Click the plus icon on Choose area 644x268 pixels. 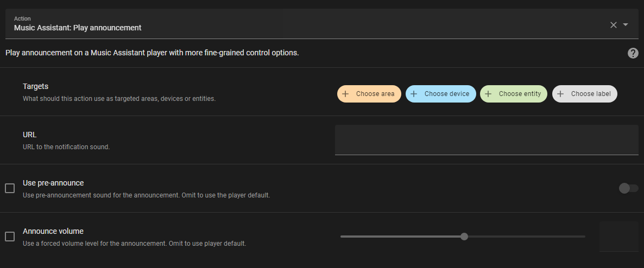tap(345, 94)
